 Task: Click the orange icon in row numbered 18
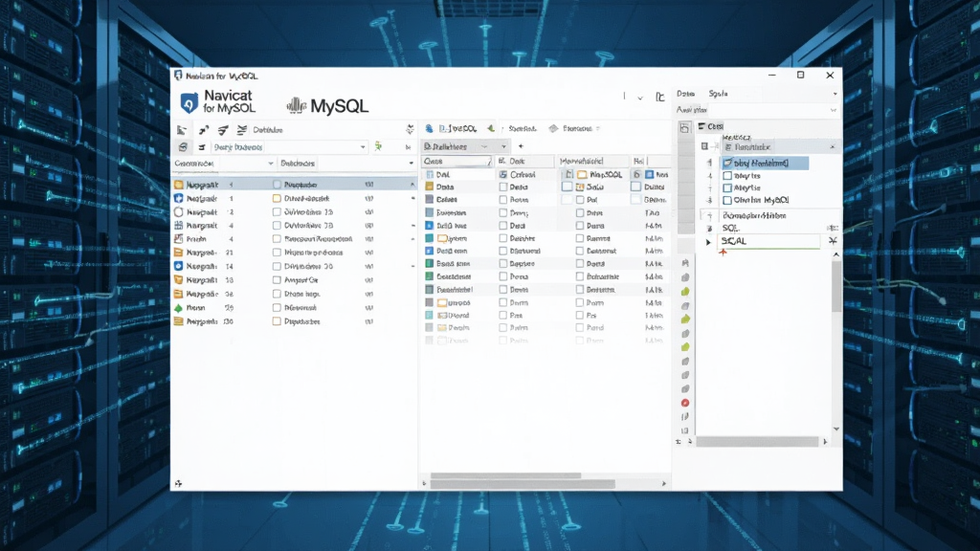coord(179,280)
